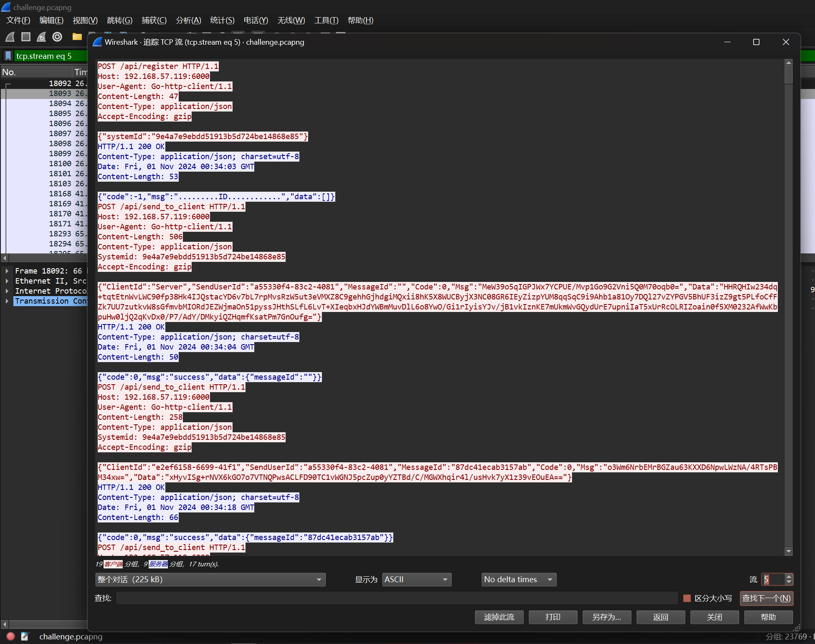
Task: Click the display filter bookmark icon
Action: pos(8,56)
